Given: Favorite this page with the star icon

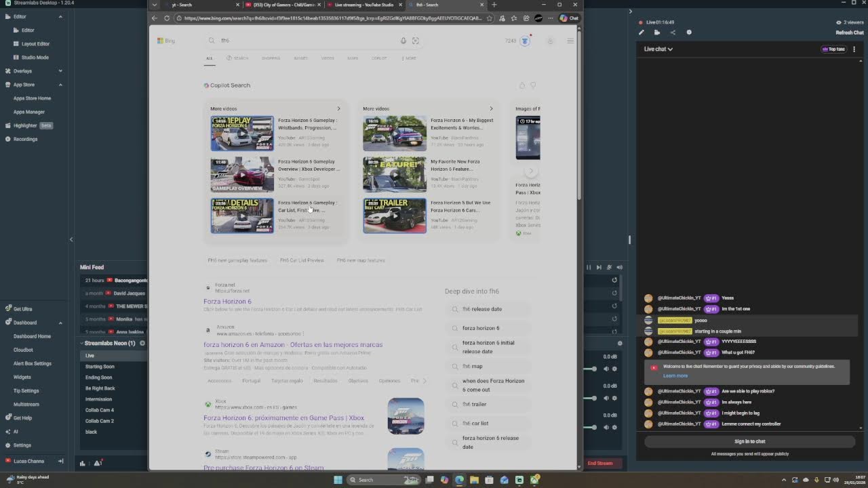Looking at the screenshot, I should 490,18.
